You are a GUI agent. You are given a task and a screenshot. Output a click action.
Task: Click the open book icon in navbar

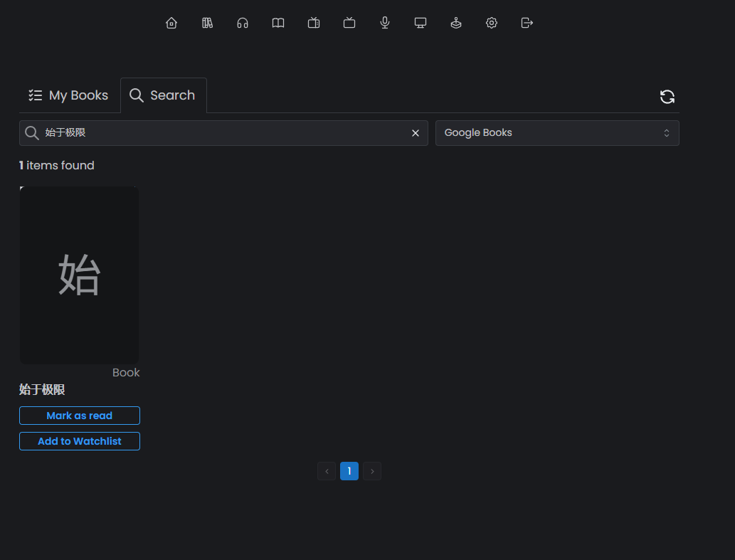point(278,23)
